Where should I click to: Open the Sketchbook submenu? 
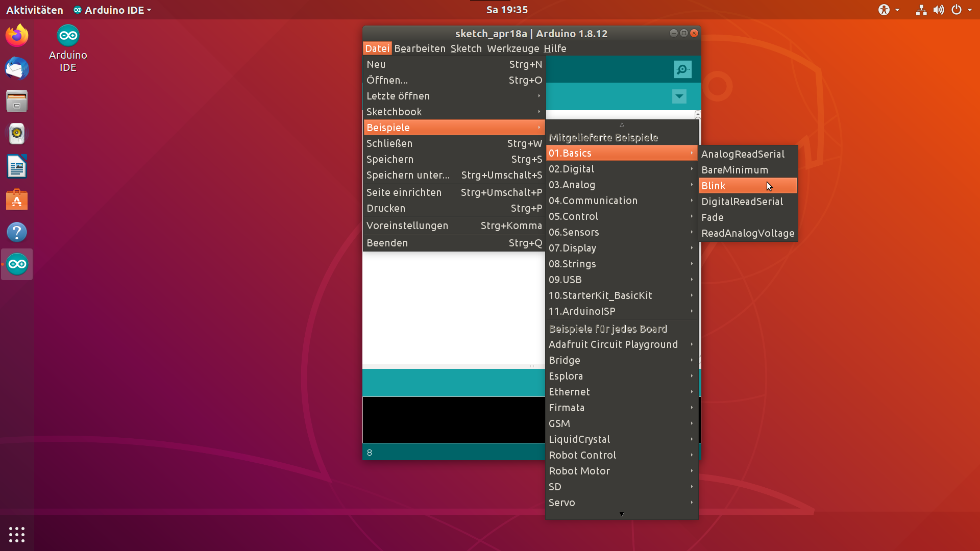click(454, 112)
